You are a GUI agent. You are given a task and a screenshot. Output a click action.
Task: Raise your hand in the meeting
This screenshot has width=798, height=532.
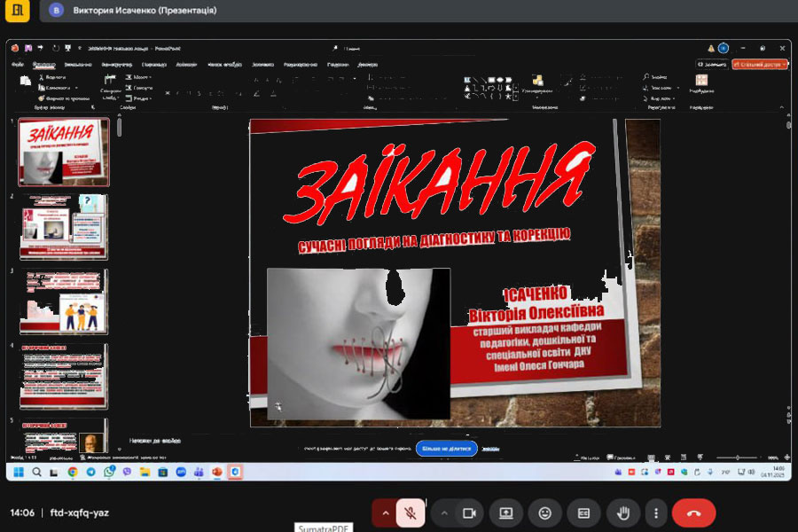(x=622, y=512)
